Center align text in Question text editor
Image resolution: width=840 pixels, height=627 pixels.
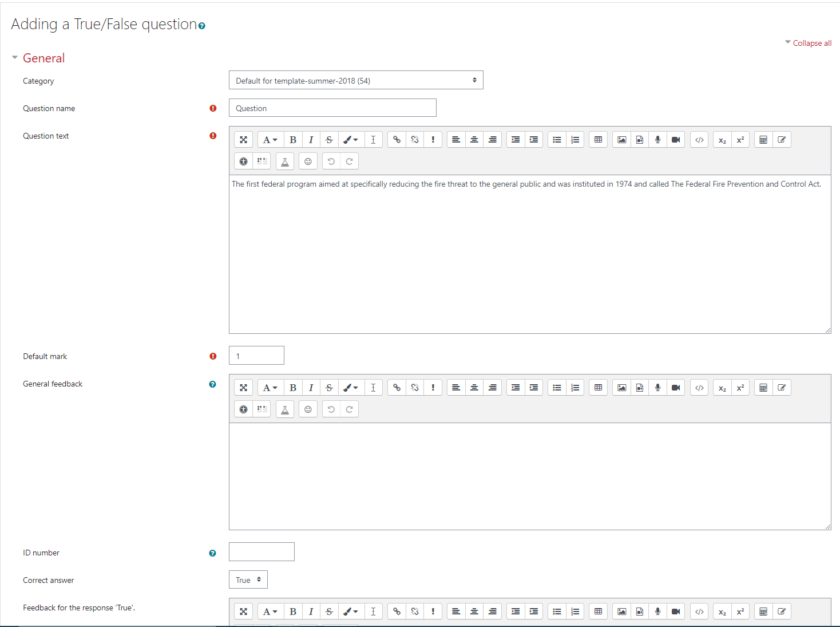474,140
